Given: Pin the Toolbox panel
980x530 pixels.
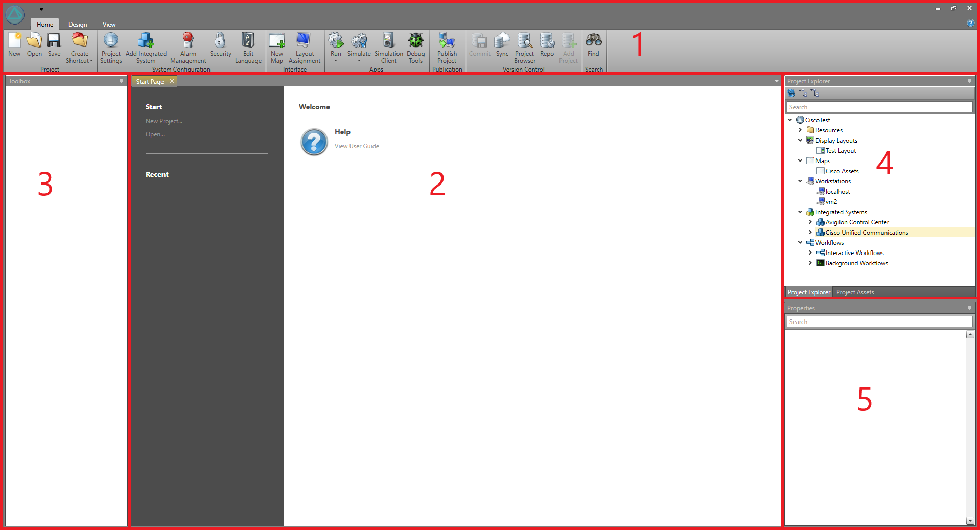Looking at the screenshot, I should 121,81.
